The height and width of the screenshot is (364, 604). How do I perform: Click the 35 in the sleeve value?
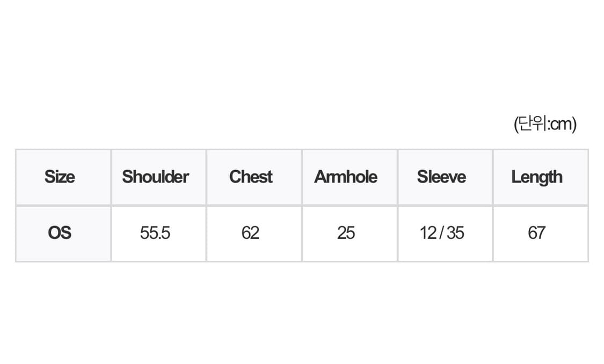(x=455, y=233)
